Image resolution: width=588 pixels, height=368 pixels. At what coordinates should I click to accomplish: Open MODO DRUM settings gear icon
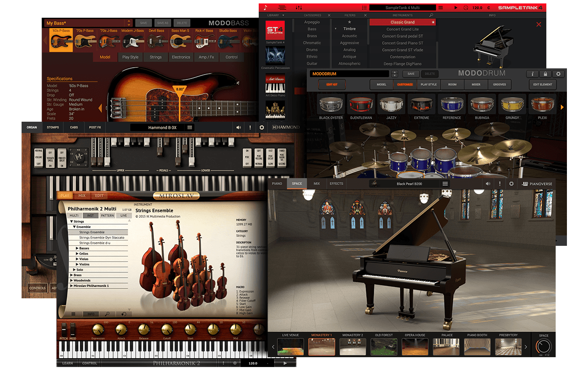pyautogui.click(x=557, y=73)
